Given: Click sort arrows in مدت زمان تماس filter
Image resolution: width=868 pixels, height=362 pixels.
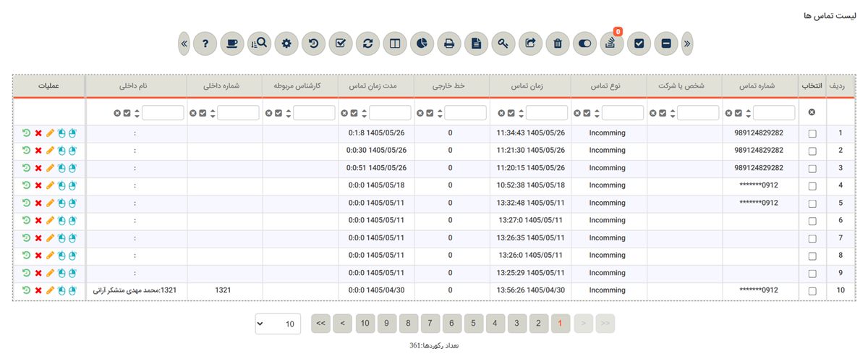Looking at the screenshot, I should coord(364,113).
